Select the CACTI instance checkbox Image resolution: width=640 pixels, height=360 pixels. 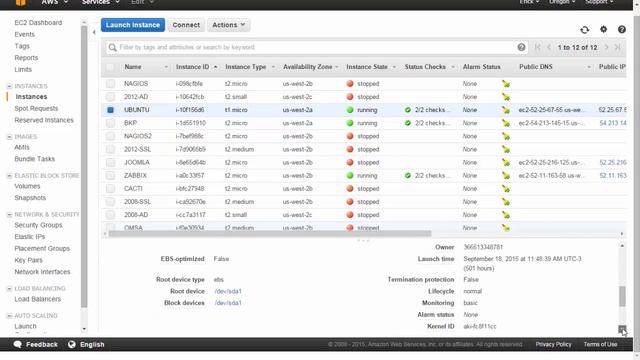[110, 189]
